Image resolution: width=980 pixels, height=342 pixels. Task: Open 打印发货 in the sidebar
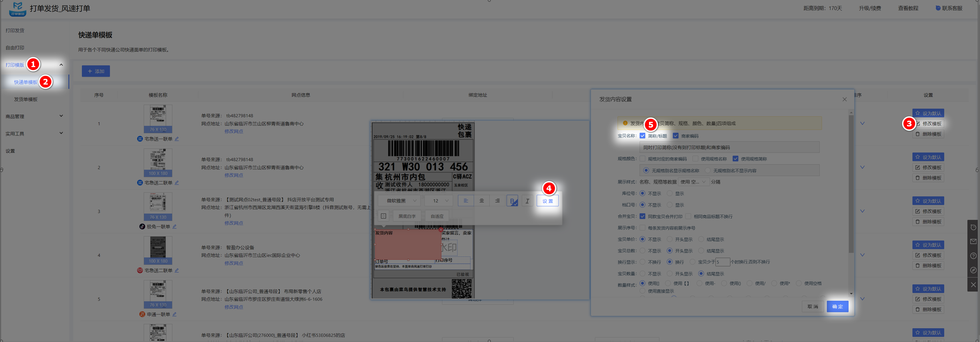click(x=15, y=30)
